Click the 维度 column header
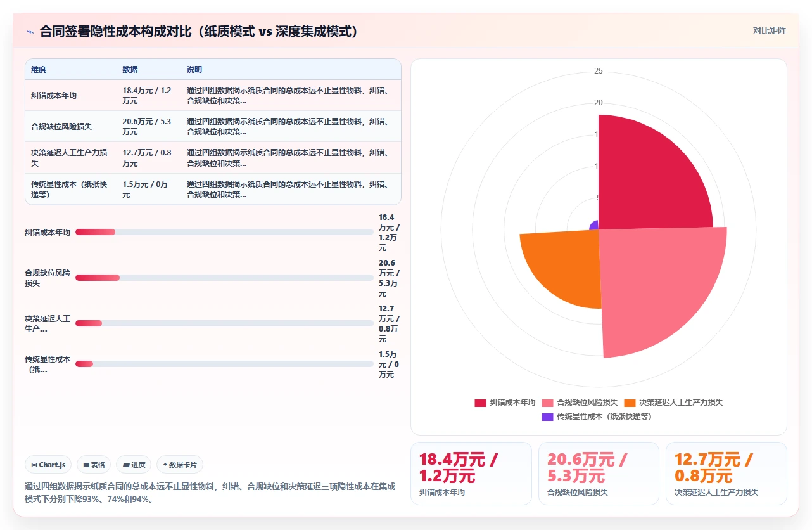 [39, 70]
